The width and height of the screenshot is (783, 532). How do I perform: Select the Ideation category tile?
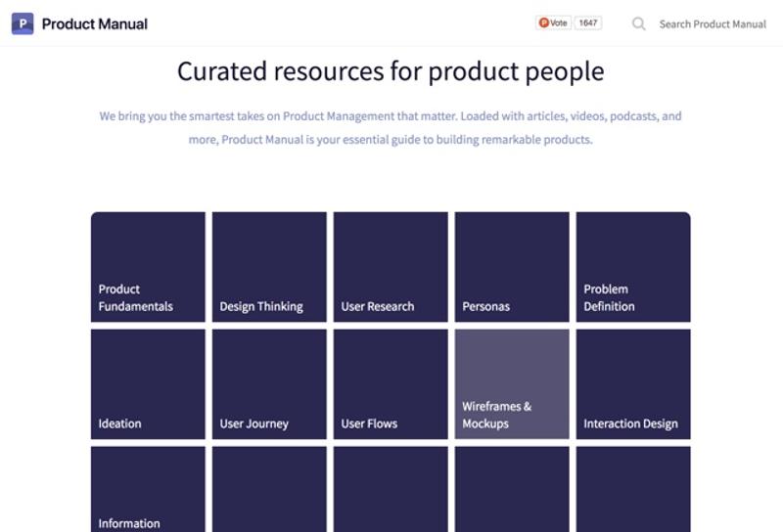[148, 384]
